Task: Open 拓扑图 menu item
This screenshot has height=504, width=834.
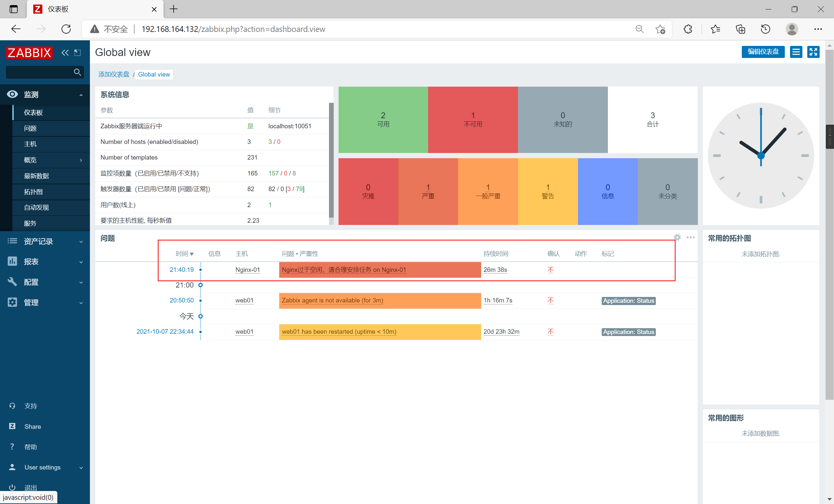Action: click(33, 192)
